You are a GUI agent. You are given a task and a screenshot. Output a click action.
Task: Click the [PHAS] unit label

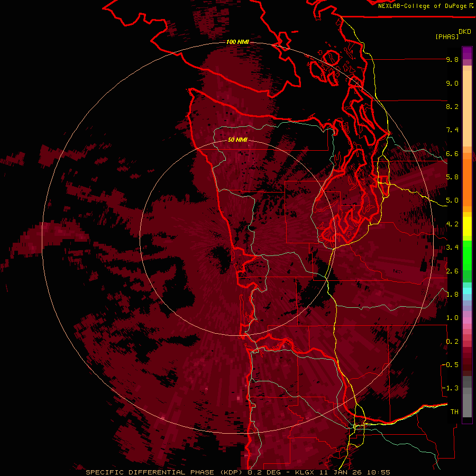[447, 37]
